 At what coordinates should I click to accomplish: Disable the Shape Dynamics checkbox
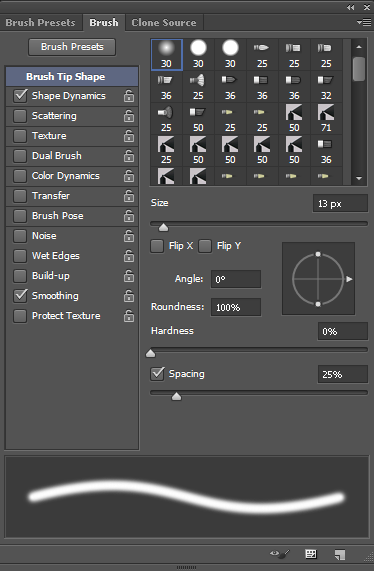pyautogui.click(x=20, y=96)
